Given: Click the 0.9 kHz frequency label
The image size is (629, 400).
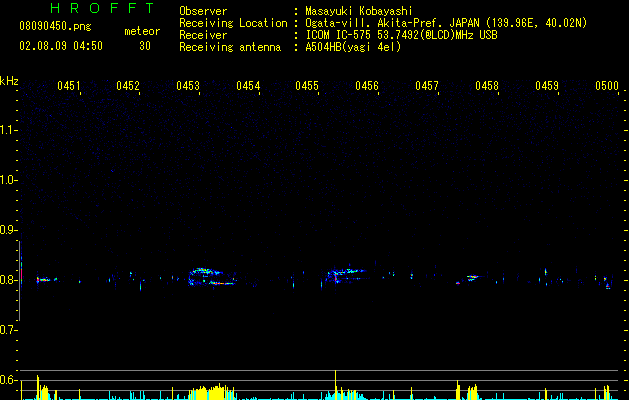Looking at the screenshot, I should point(8,230).
